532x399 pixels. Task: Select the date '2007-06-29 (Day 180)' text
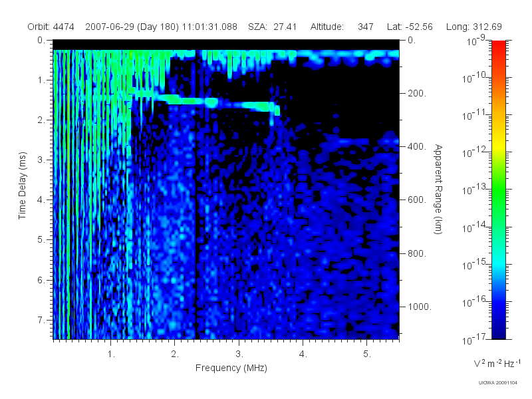[x=132, y=27]
